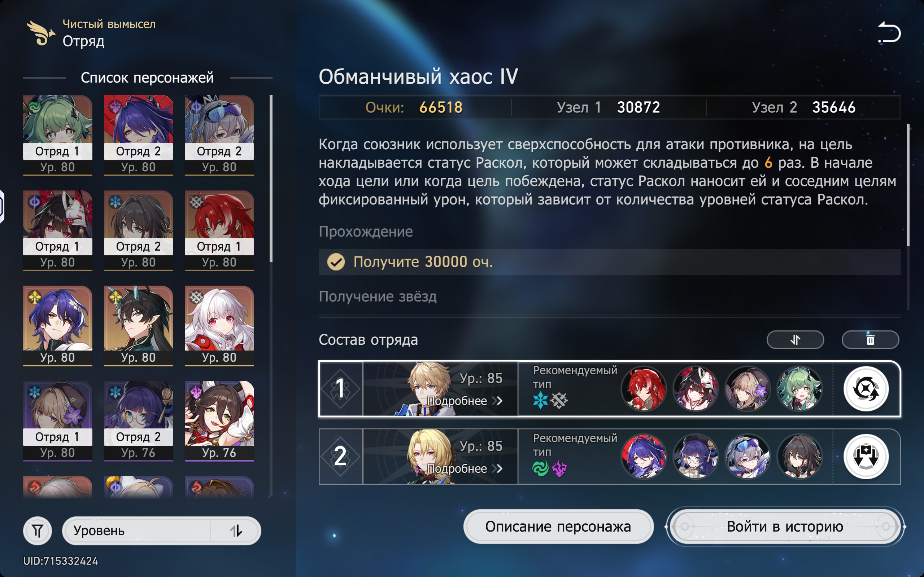Click the green-haired portrait in team 1
This screenshot has height=577, width=924.
(x=799, y=389)
